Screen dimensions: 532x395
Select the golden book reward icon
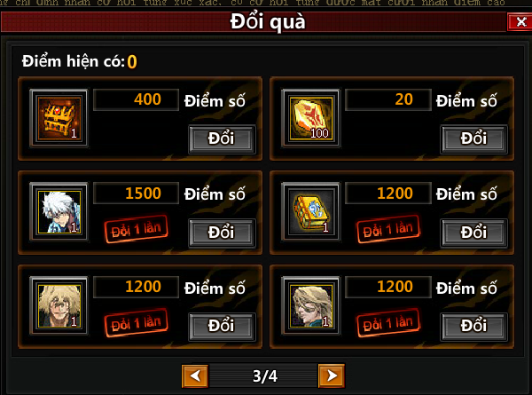pos(311,212)
